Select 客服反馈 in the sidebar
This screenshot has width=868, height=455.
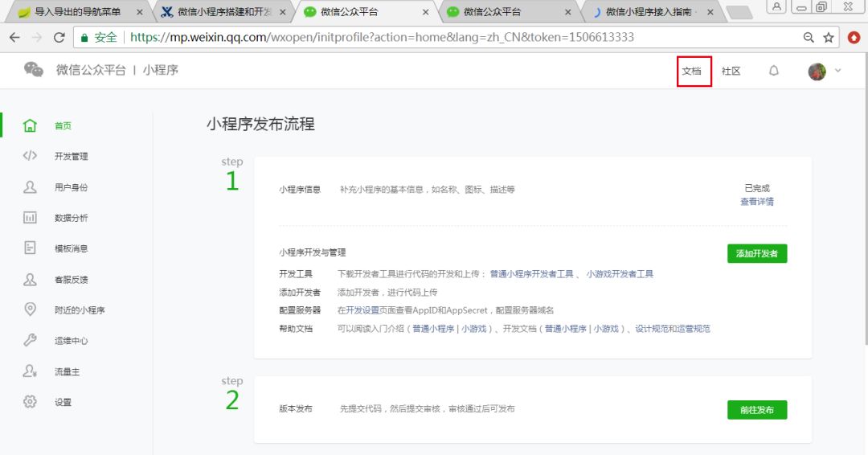click(x=72, y=280)
